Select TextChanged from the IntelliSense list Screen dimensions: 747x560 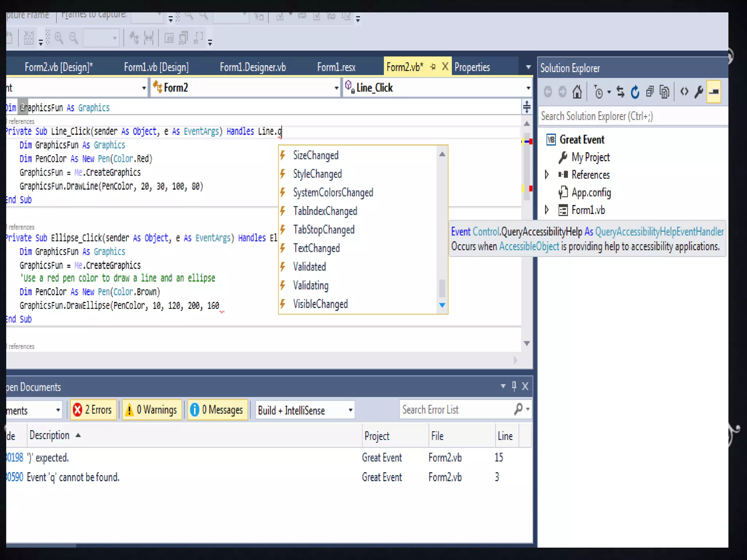click(316, 248)
